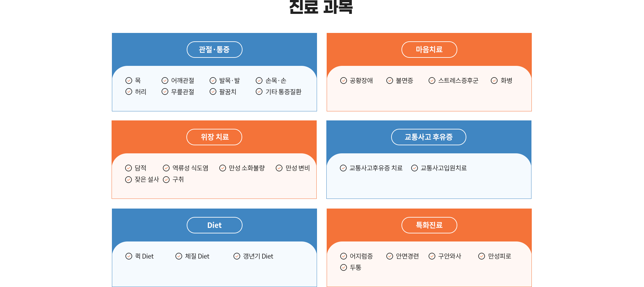Click the check icon next to 갱년기 Diet

click(x=237, y=256)
